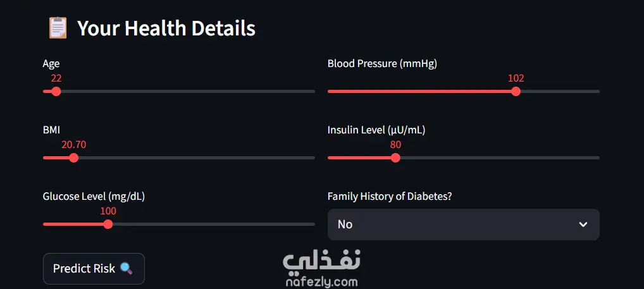Image resolution: width=644 pixels, height=289 pixels.
Task: Click the Your Health Details heading
Action: pyautogui.click(x=166, y=28)
